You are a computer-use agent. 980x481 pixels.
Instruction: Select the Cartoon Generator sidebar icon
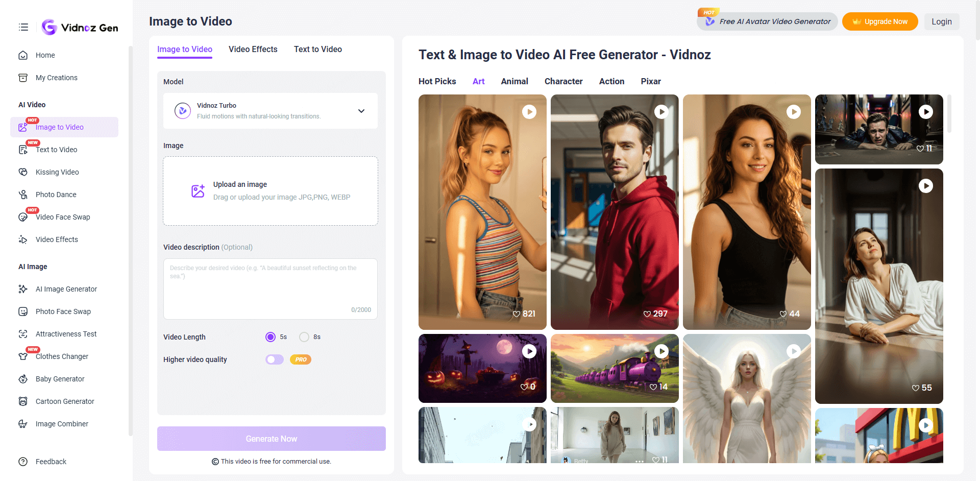click(x=23, y=401)
